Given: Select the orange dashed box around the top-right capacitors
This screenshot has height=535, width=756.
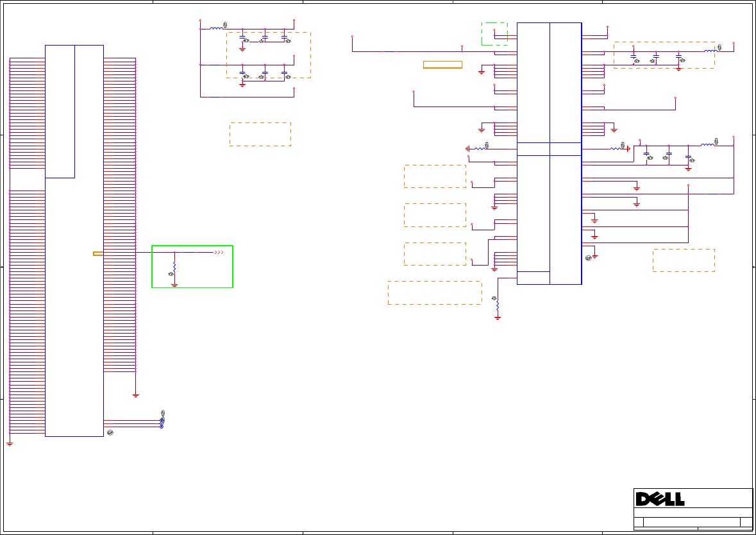Looking at the screenshot, I should [x=664, y=55].
